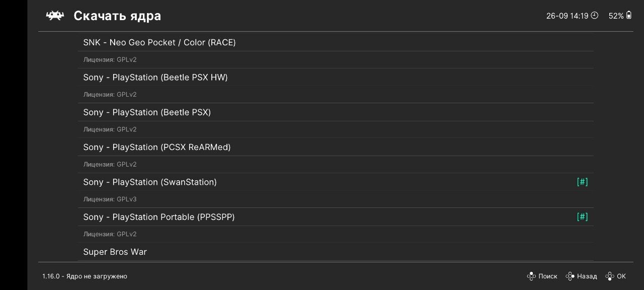Select the Super Bros War core
Image resolution: width=644 pixels, height=290 pixels.
click(x=115, y=252)
